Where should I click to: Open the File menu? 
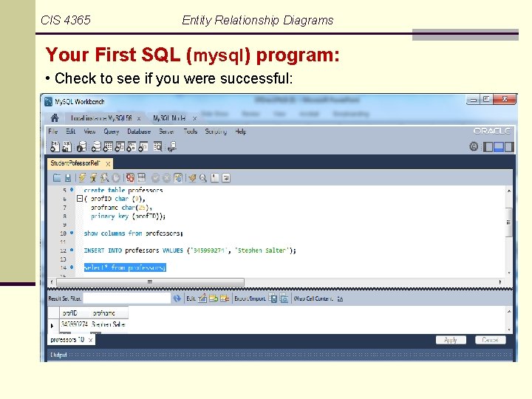pyautogui.click(x=53, y=132)
